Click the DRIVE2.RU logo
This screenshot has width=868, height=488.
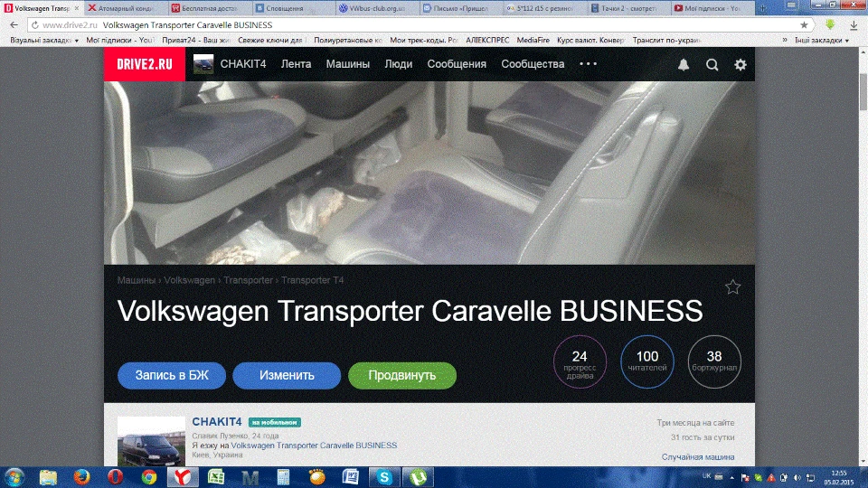145,64
